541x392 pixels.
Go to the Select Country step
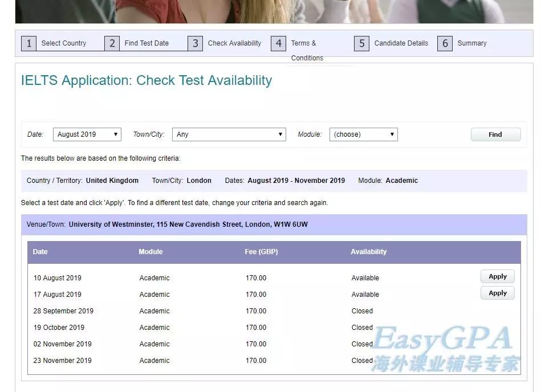click(x=64, y=43)
